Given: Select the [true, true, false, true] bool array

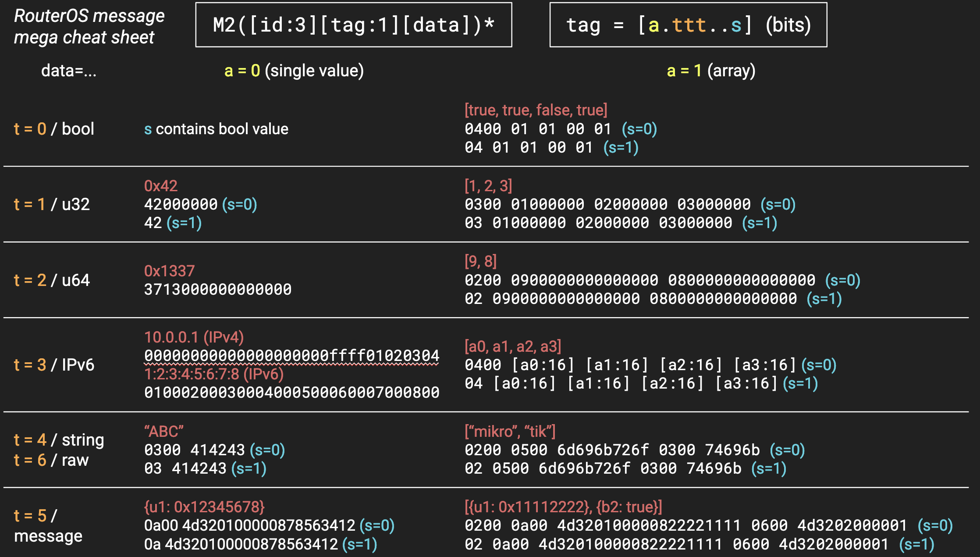Looking at the screenshot, I should pyautogui.click(x=535, y=111).
